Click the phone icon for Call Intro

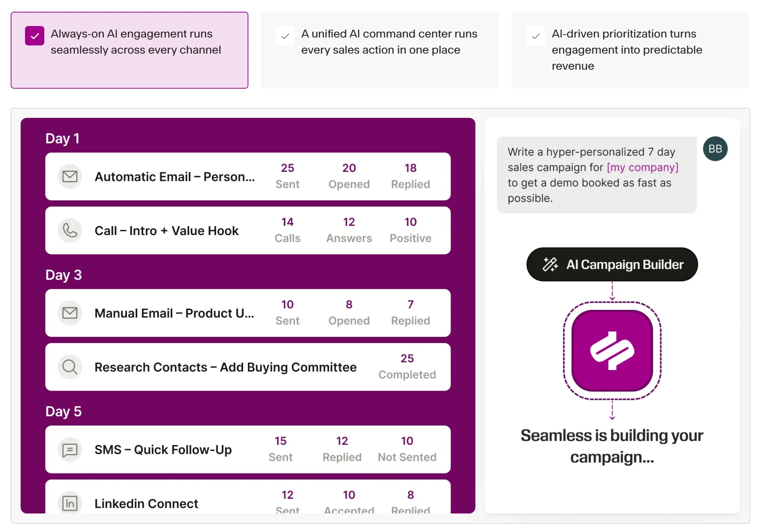point(70,230)
